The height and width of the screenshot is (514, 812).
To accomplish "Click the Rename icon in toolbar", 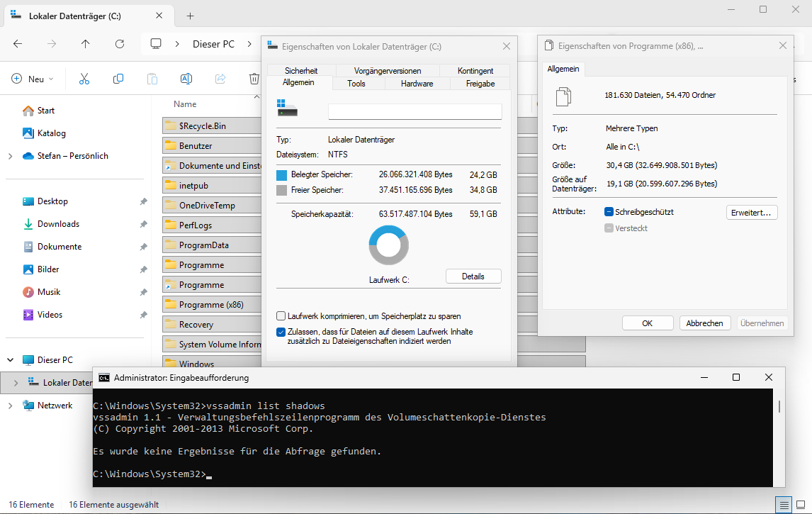I will point(186,79).
